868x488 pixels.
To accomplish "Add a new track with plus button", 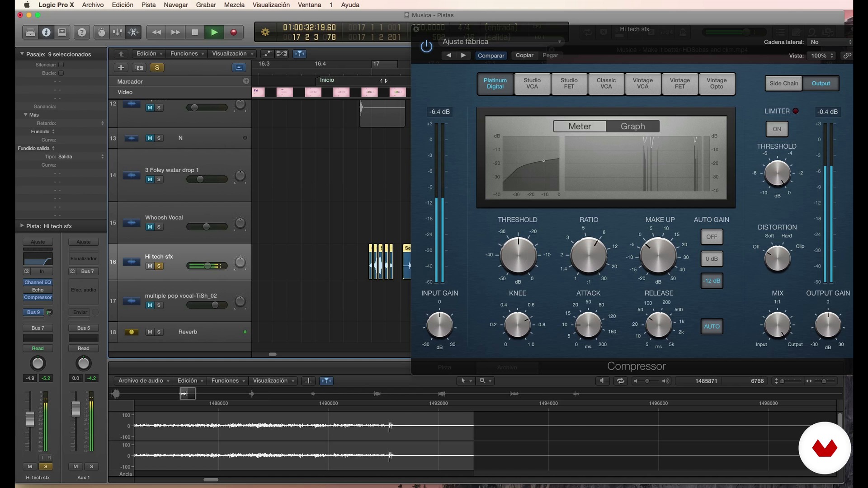I will click(x=121, y=68).
